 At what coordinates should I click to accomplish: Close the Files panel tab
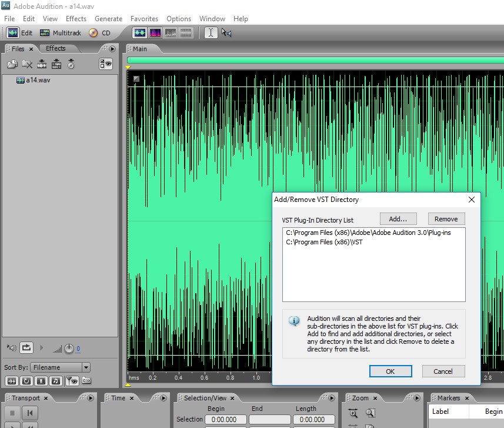[31, 49]
